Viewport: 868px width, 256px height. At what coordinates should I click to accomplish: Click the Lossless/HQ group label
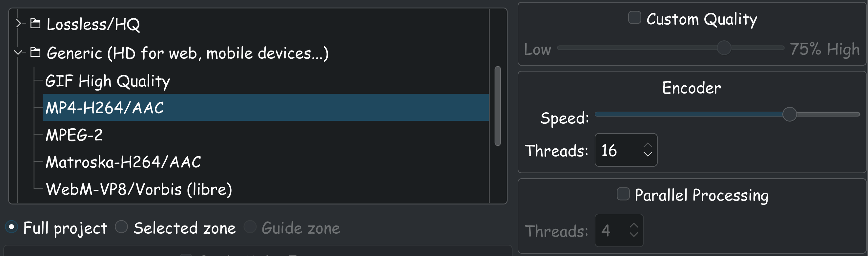[93, 24]
